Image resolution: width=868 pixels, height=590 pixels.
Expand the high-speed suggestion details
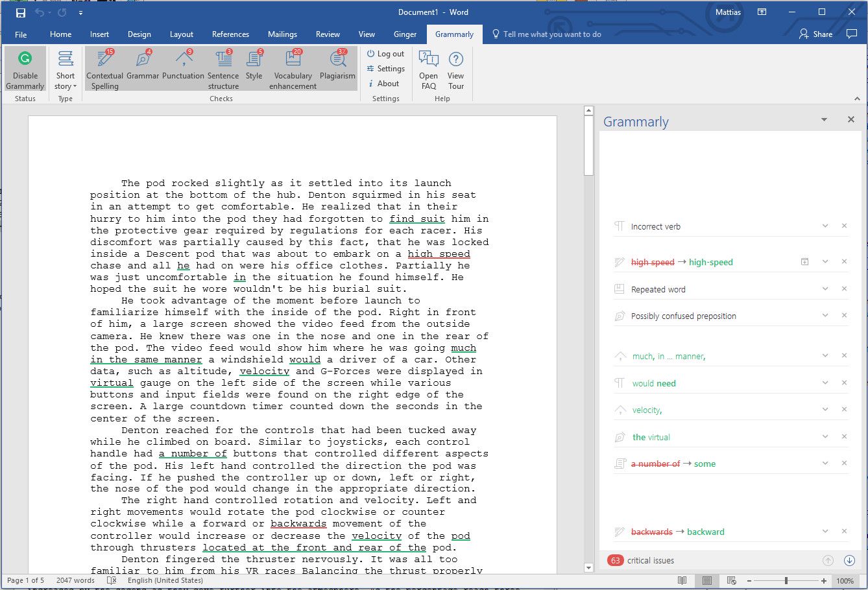(825, 261)
